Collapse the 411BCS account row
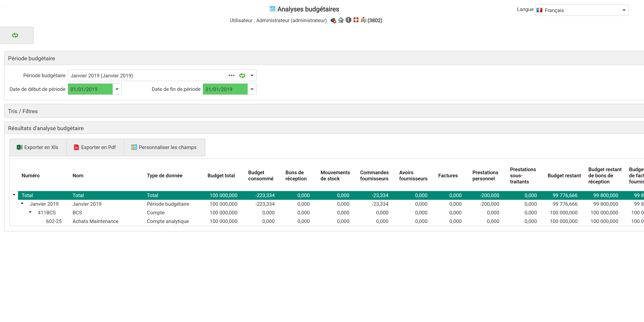The image size is (644, 322). (30, 212)
